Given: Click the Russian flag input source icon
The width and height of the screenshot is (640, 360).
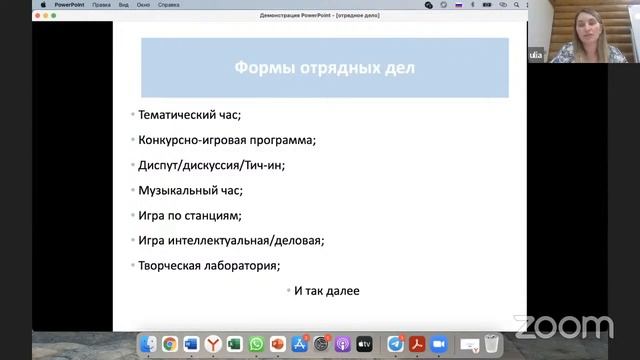Looking at the screenshot, I should tap(459, 5).
